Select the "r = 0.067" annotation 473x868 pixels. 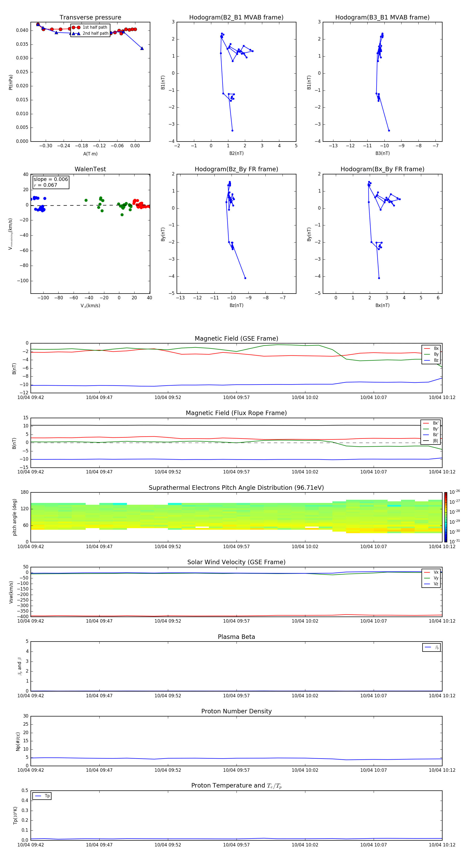click(x=45, y=185)
